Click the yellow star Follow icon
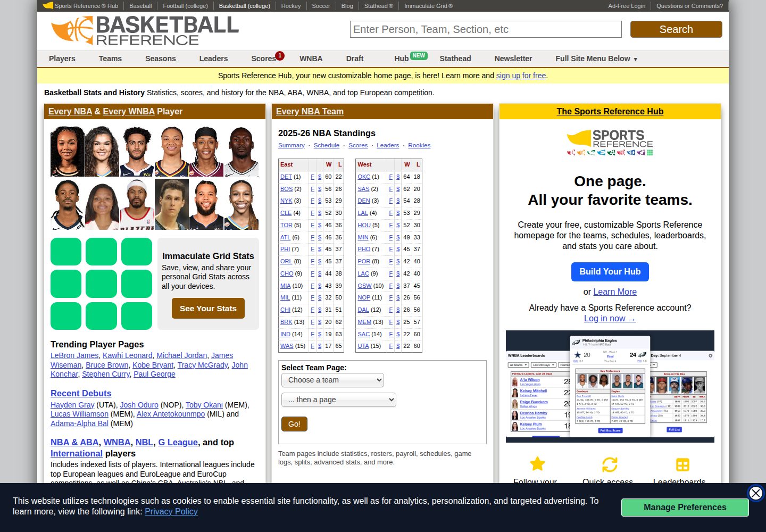This screenshot has height=532, width=766. pyautogui.click(x=537, y=464)
